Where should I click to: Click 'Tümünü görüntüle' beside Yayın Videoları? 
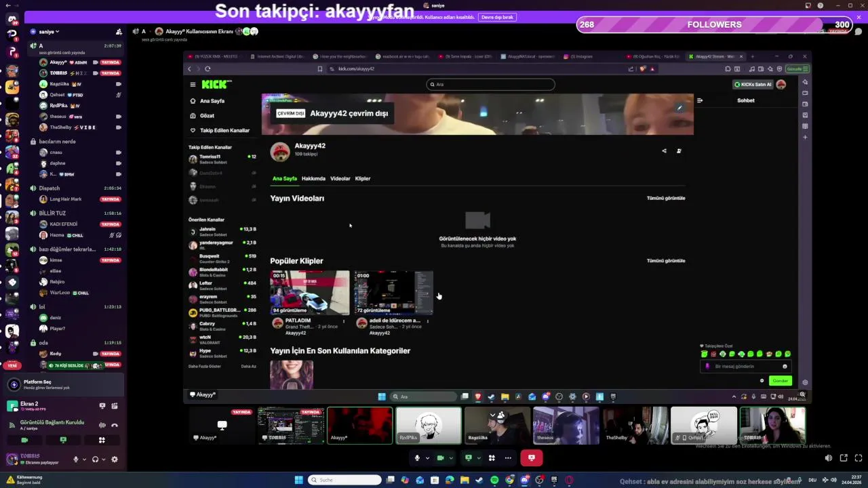[x=666, y=199]
